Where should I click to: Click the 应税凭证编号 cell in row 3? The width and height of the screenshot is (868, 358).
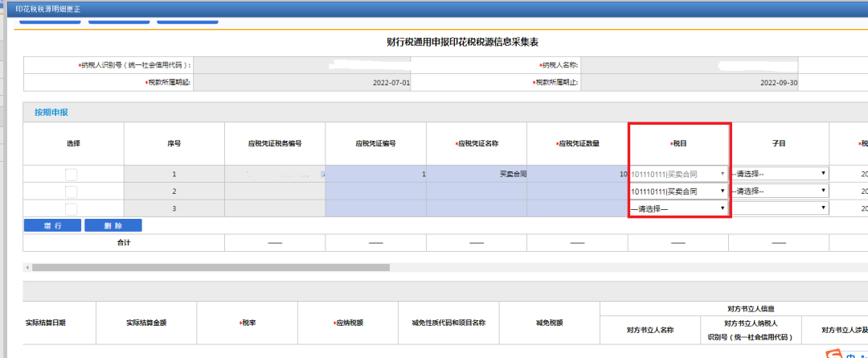[x=376, y=208]
